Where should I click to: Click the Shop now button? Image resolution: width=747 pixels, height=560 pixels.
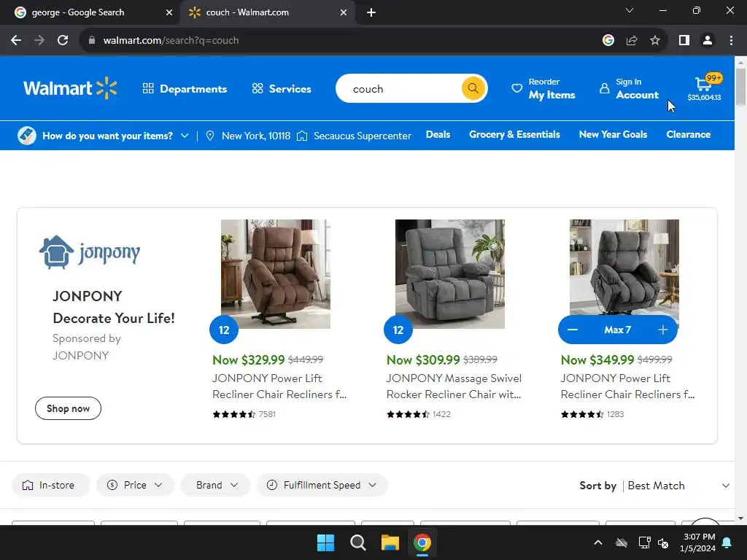click(x=68, y=408)
